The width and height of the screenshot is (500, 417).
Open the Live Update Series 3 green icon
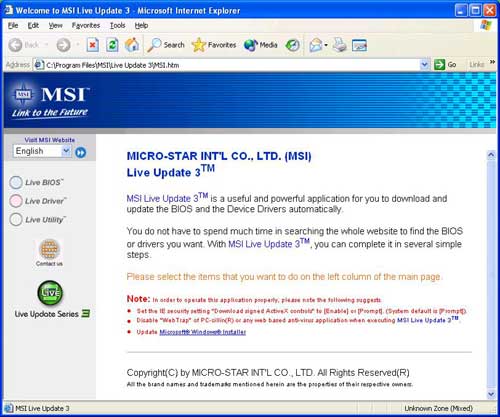(50, 293)
